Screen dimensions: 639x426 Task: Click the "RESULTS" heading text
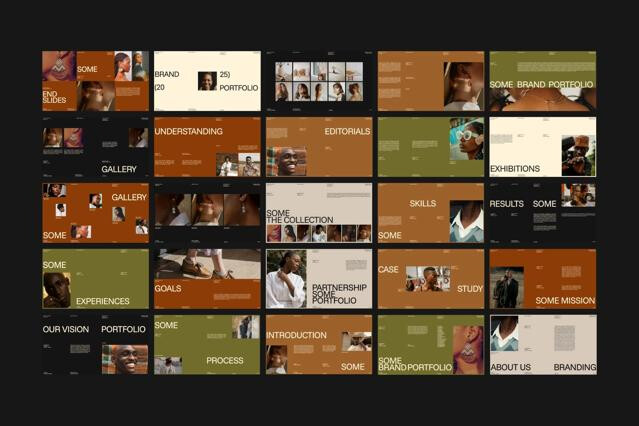pyautogui.click(x=507, y=203)
